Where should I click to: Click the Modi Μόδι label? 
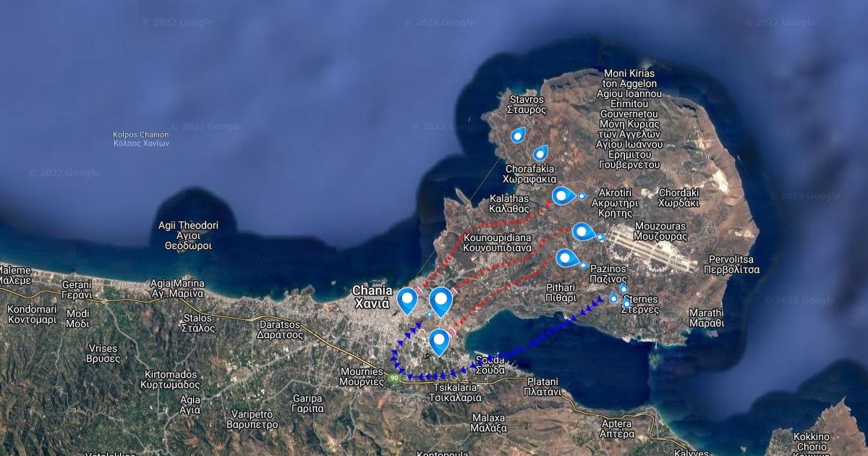[x=77, y=318]
